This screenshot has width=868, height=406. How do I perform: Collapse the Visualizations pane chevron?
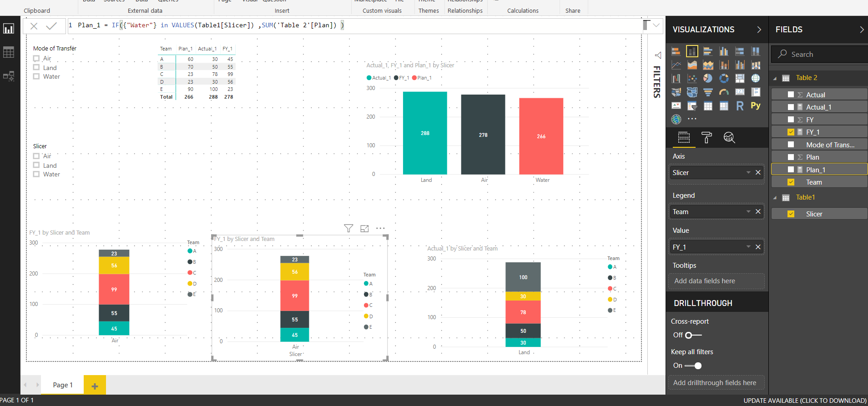tap(759, 30)
